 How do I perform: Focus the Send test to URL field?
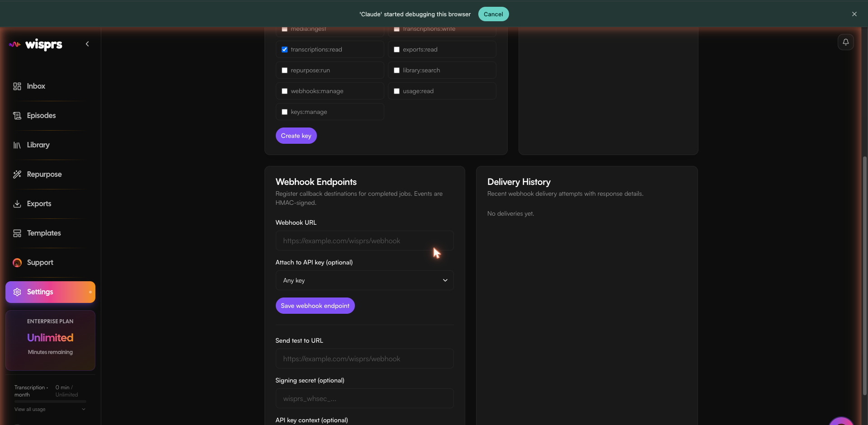364,359
